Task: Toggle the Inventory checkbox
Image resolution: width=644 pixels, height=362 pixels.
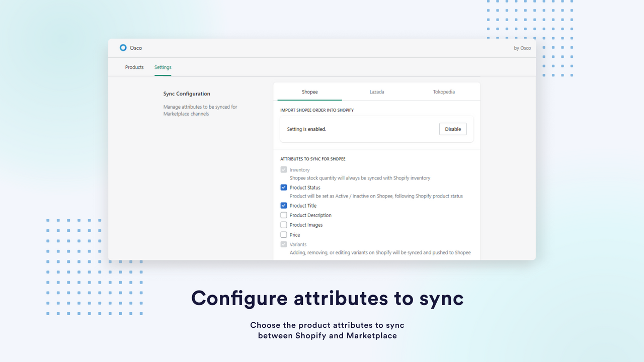Action: point(284,170)
